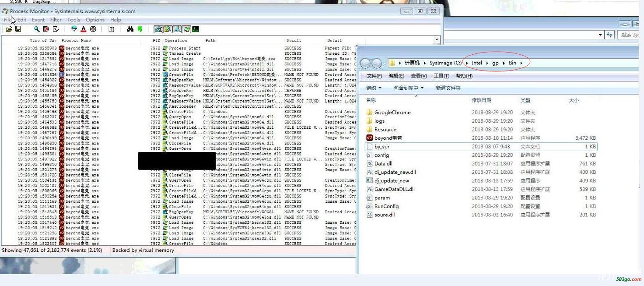The height and width of the screenshot is (286, 644).
Task: Open the 查看(V) menu in Explorer
Action: (x=419, y=76)
